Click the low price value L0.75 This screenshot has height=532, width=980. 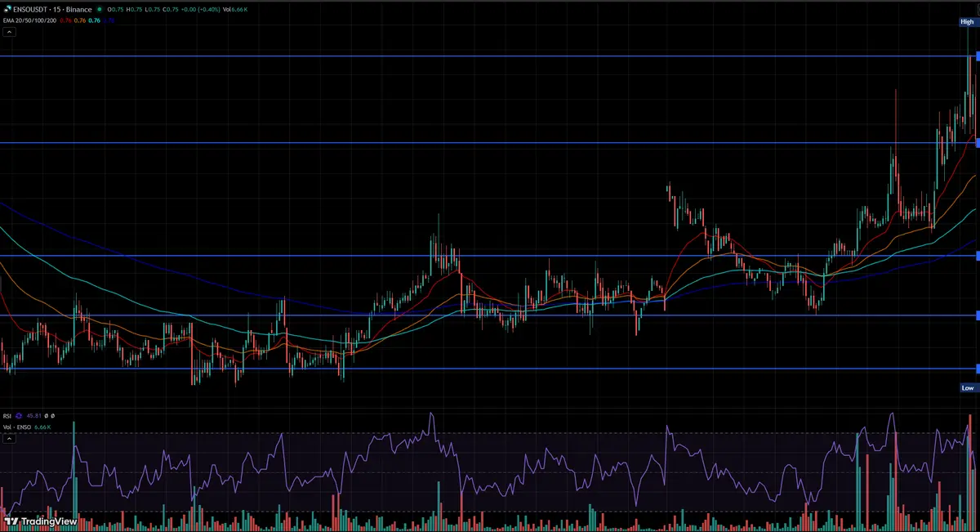click(153, 9)
